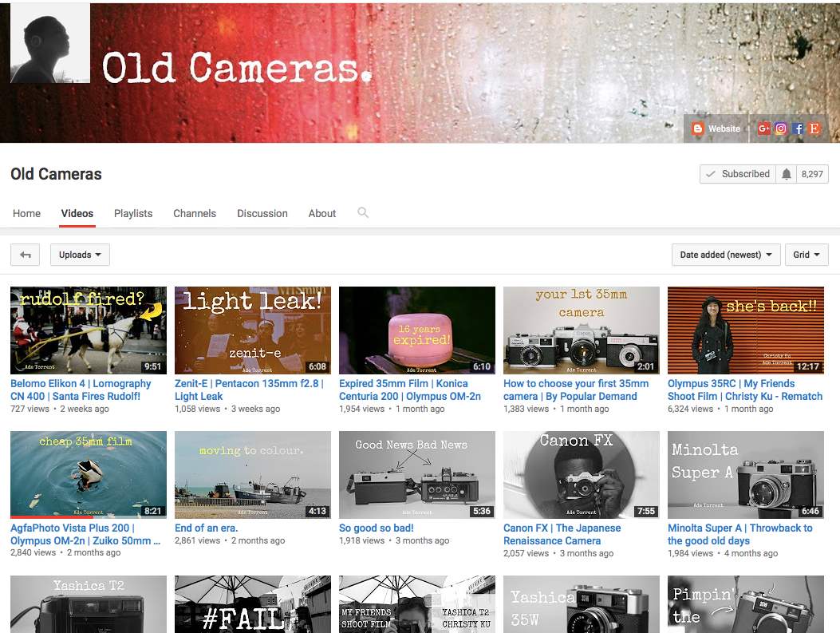Click the 'Good News Bad News' thumbnail
This screenshot has height=633, width=840.
coord(417,474)
